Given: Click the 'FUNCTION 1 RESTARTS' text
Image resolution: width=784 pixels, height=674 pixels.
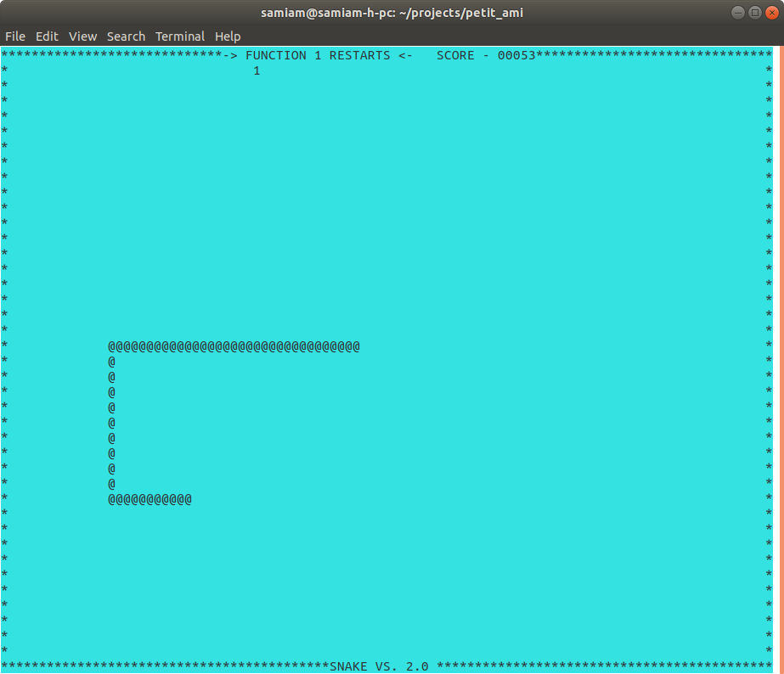Looking at the screenshot, I should coord(318,55).
